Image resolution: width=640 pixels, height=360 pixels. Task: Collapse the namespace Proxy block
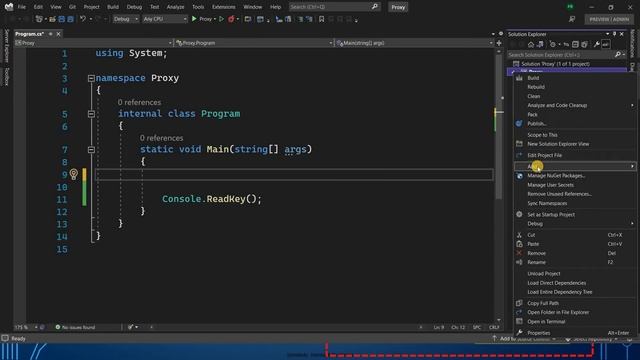tap(91, 78)
